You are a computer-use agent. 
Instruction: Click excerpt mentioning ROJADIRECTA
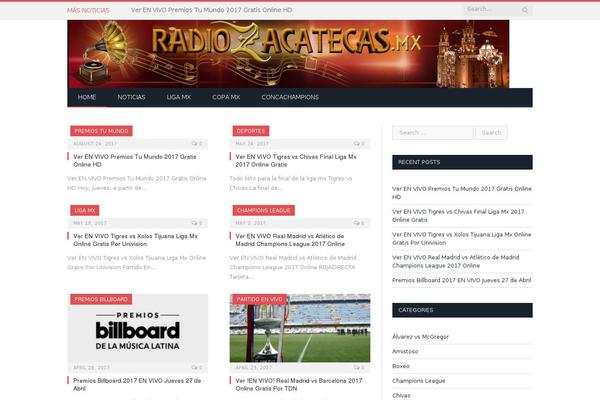click(293, 267)
